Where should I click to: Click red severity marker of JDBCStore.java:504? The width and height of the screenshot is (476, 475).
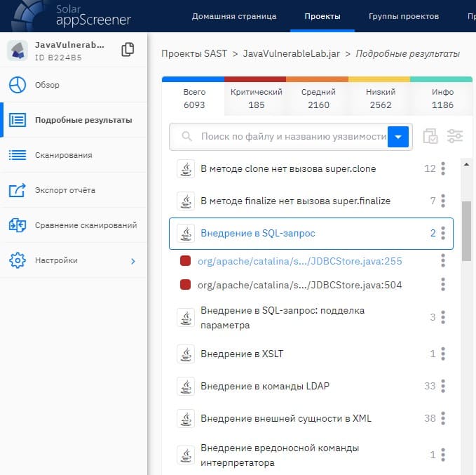click(185, 285)
